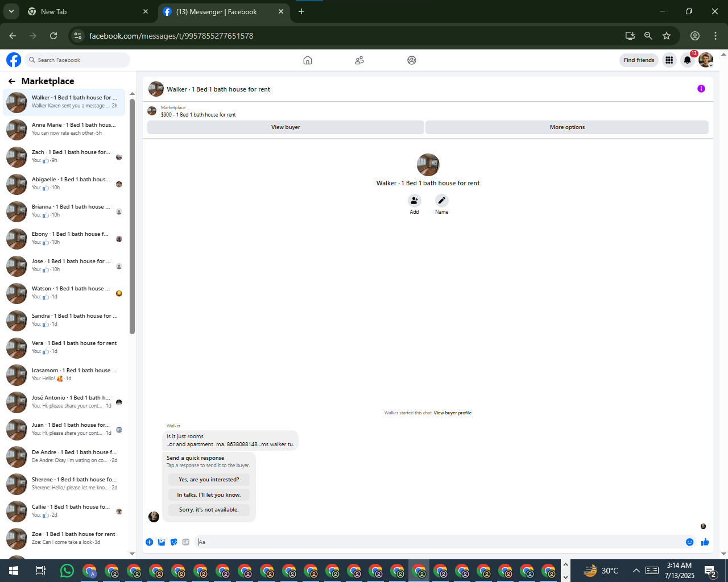Open Chrome tab search dropdown

(11, 11)
